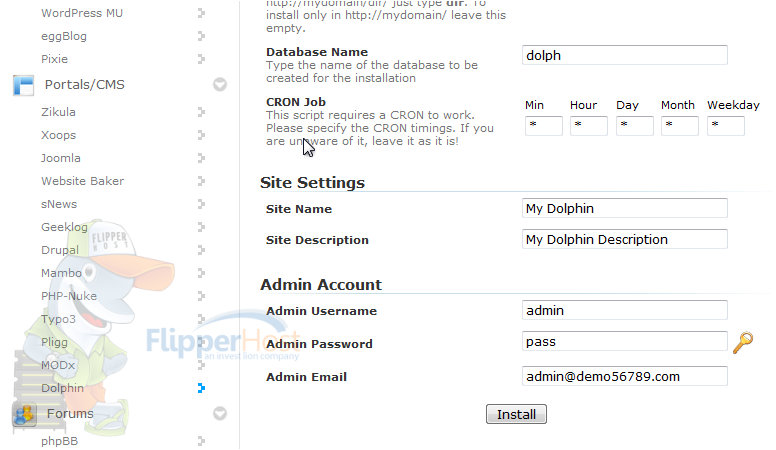Click the Admin Username field
This screenshot has height=450, width=776.
[x=625, y=310]
